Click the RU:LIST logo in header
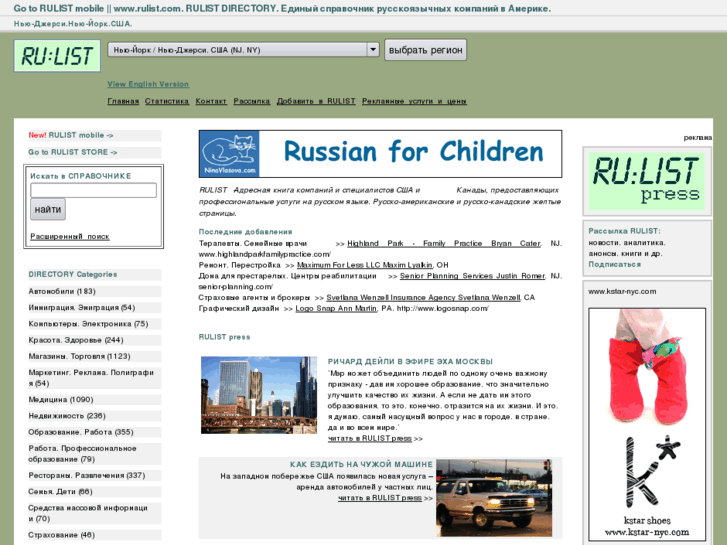The height and width of the screenshot is (545, 727). click(57, 56)
